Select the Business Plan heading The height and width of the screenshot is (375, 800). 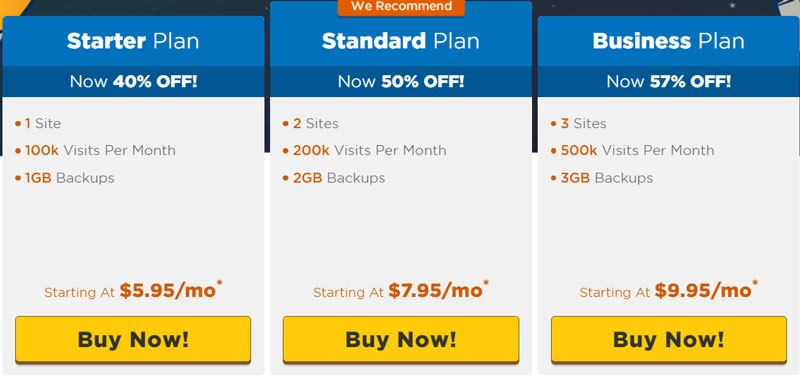pos(669,41)
